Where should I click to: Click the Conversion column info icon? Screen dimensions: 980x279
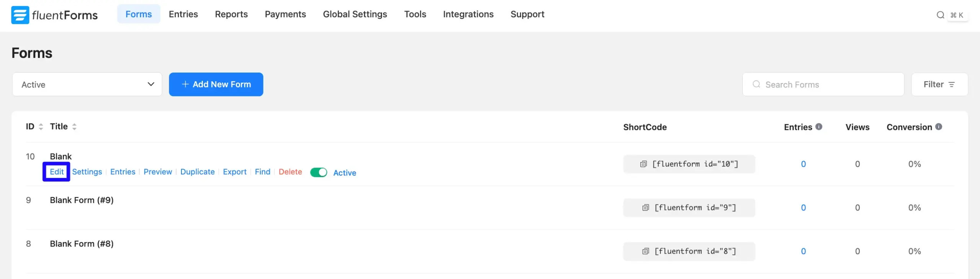(939, 127)
